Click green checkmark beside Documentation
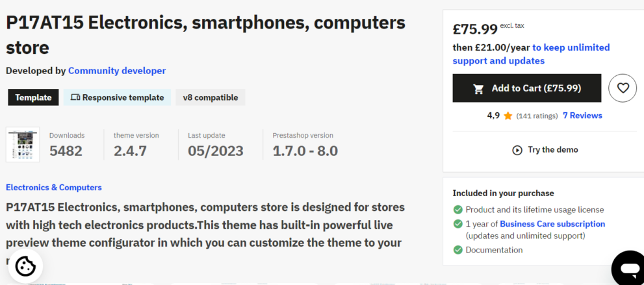This screenshot has width=644, height=285. tap(458, 250)
